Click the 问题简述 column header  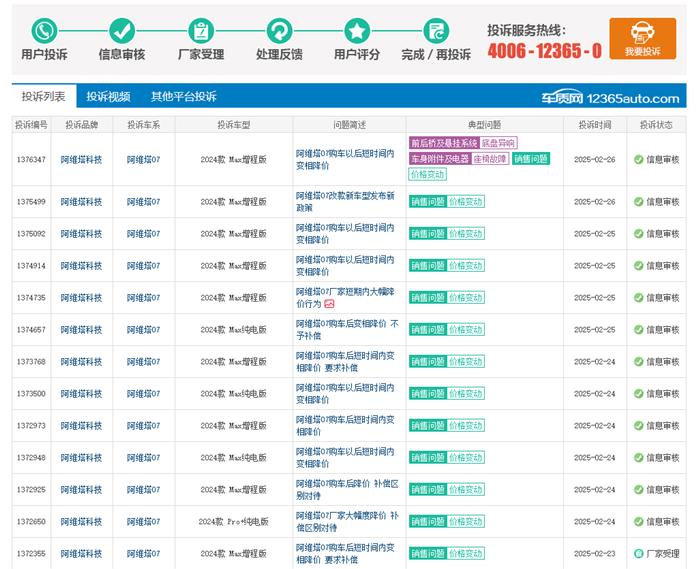point(350,125)
